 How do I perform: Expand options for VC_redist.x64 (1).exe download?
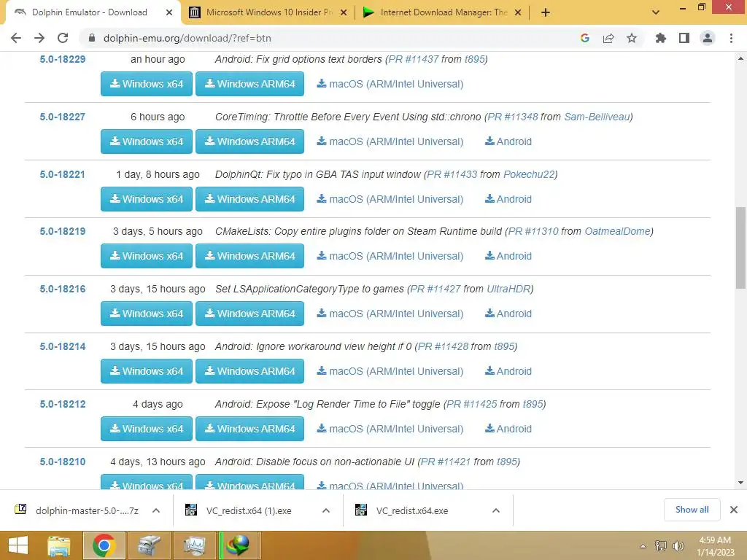326,510
